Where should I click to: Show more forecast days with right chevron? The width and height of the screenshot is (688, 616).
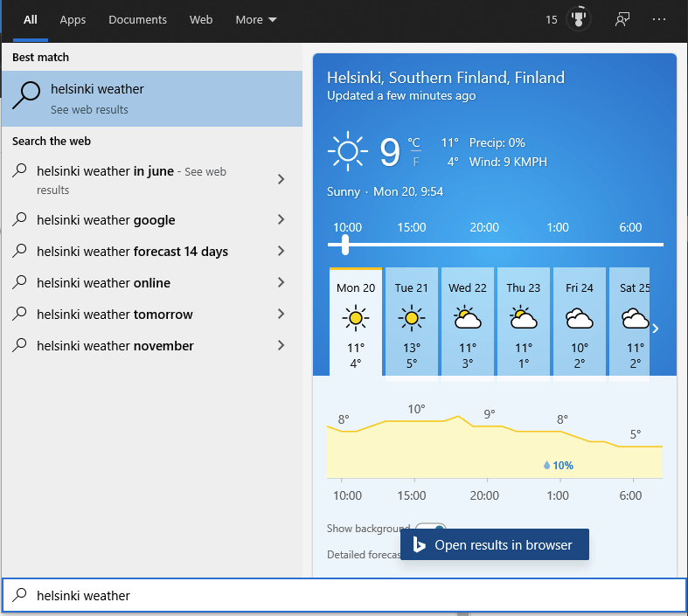pos(656,329)
